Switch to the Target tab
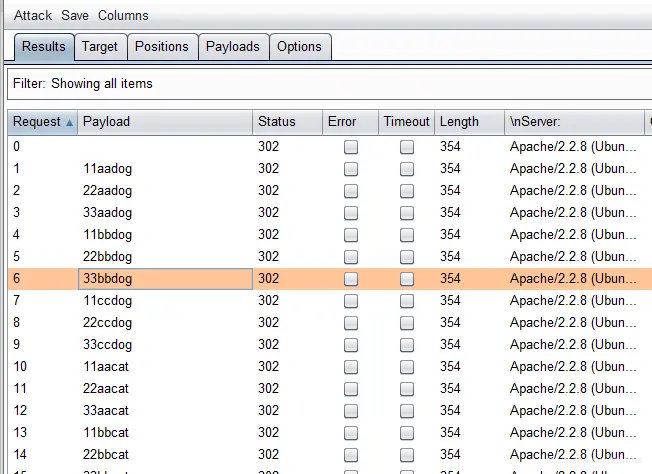This screenshot has width=652, height=474. (99, 46)
